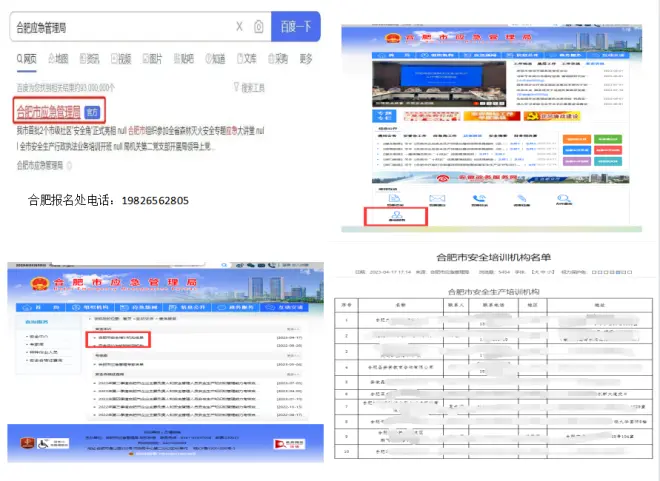Click the camera image-search icon in search bar
The height and width of the screenshot is (481, 660).
[x=259, y=27]
